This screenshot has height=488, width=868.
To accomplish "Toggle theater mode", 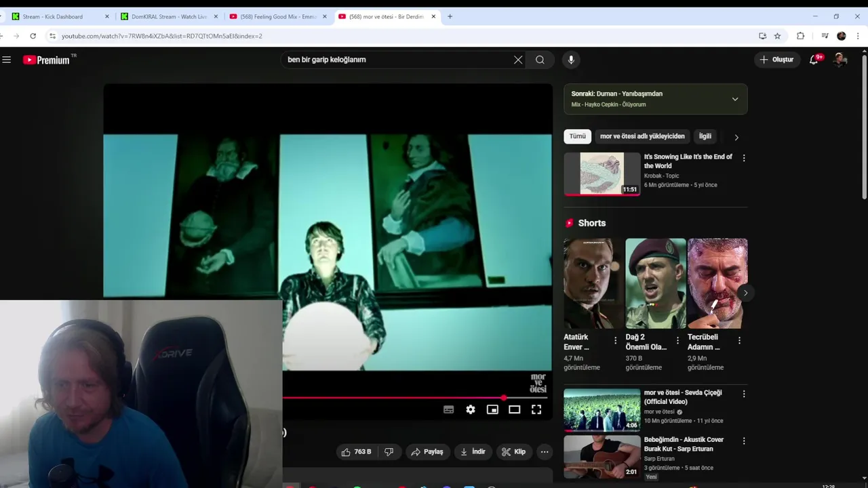I will click(515, 409).
